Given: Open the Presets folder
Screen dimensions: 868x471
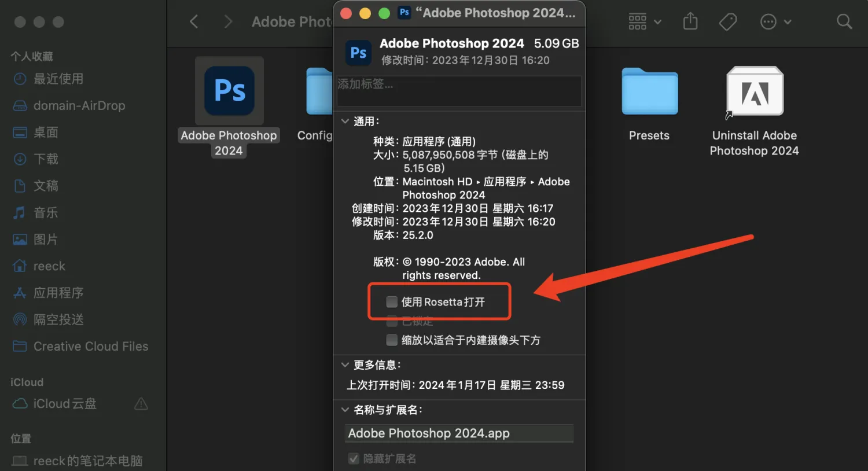Looking at the screenshot, I should [649, 91].
